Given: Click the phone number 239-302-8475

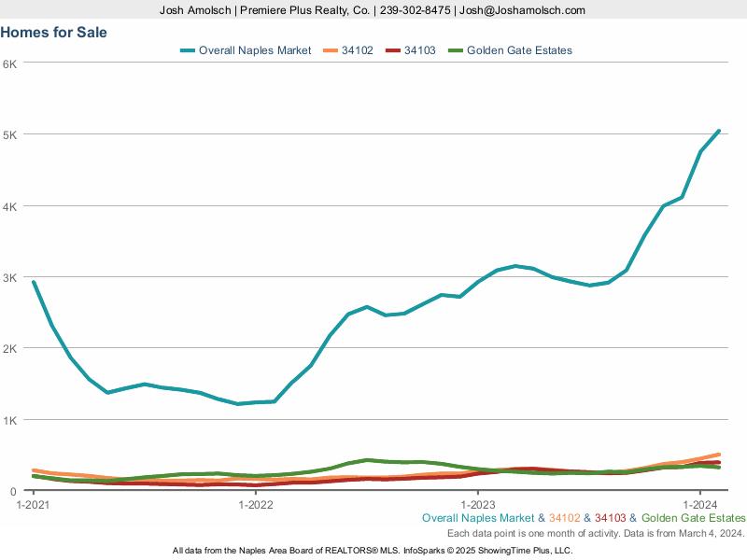Looking at the screenshot, I should (415, 10).
